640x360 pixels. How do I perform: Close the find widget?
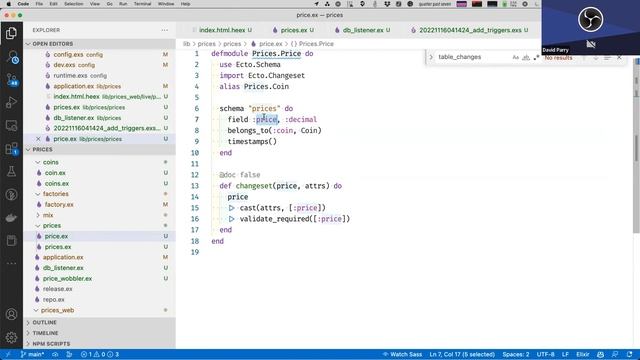(x=619, y=58)
